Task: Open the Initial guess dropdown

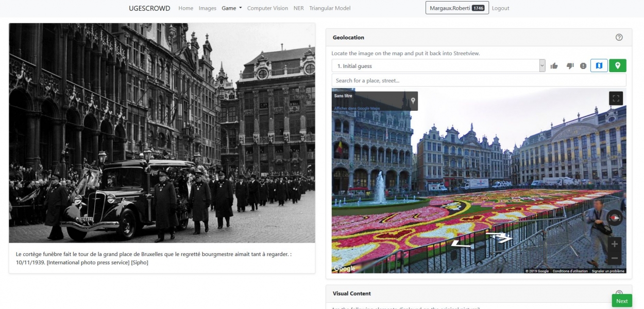Action: pos(438,66)
